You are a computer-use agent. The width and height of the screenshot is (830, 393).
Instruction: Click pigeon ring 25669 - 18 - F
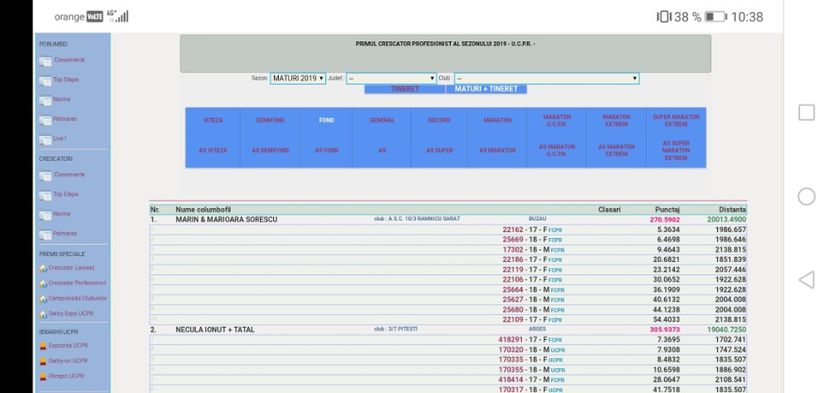tap(525, 239)
